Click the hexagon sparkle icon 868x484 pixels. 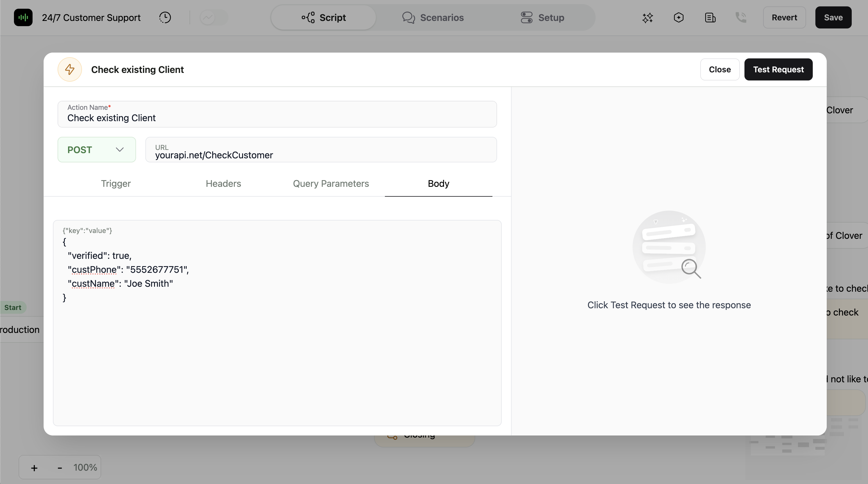tap(678, 17)
